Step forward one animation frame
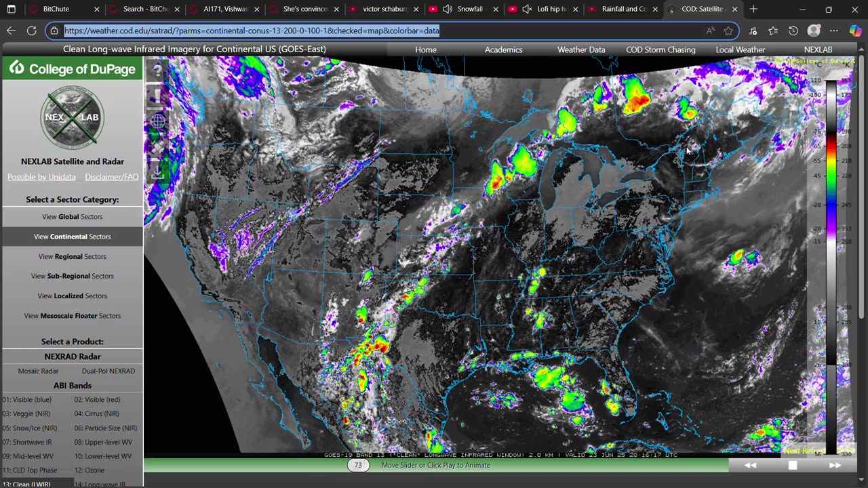Viewport: 868px width, 488px height. click(835, 465)
